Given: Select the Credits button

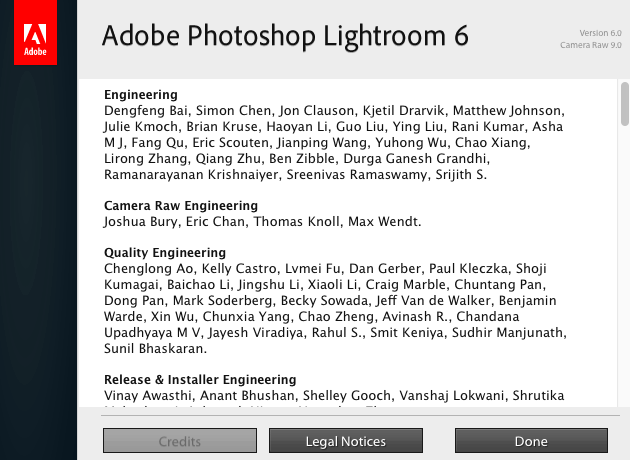Looking at the screenshot, I should (180, 441).
